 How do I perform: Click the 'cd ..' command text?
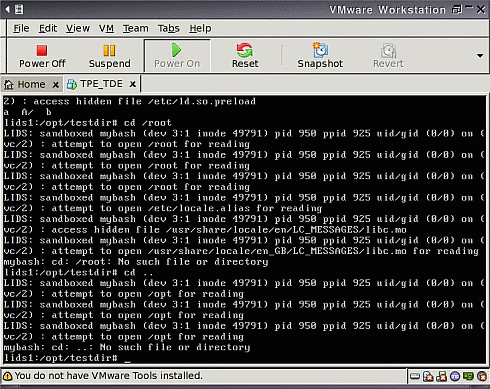click(x=138, y=273)
